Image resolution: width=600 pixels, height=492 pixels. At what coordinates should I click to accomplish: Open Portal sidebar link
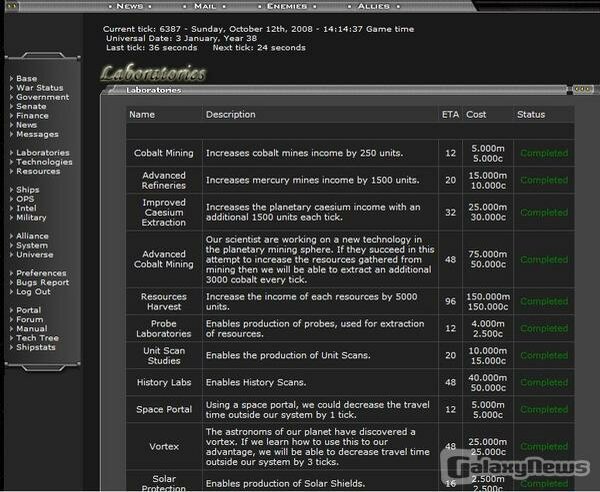28,310
